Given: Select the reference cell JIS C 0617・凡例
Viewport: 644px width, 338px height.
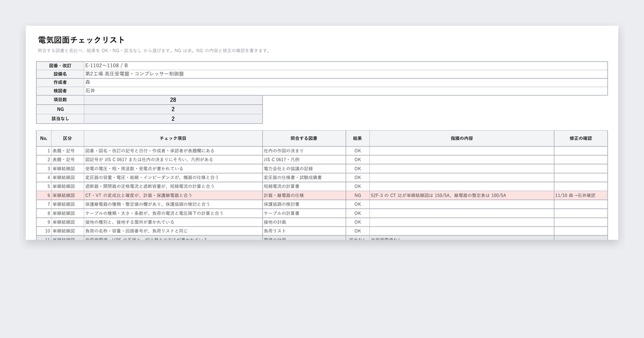Looking at the screenshot, I should [x=304, y=160].
